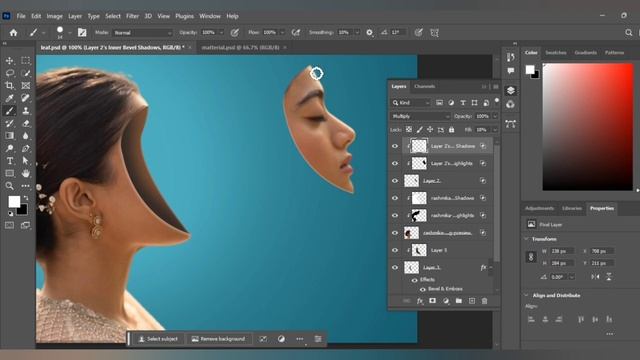Collapse Layer 1 effects list arrow
640x360 pixels.
(x=491, y=267)
